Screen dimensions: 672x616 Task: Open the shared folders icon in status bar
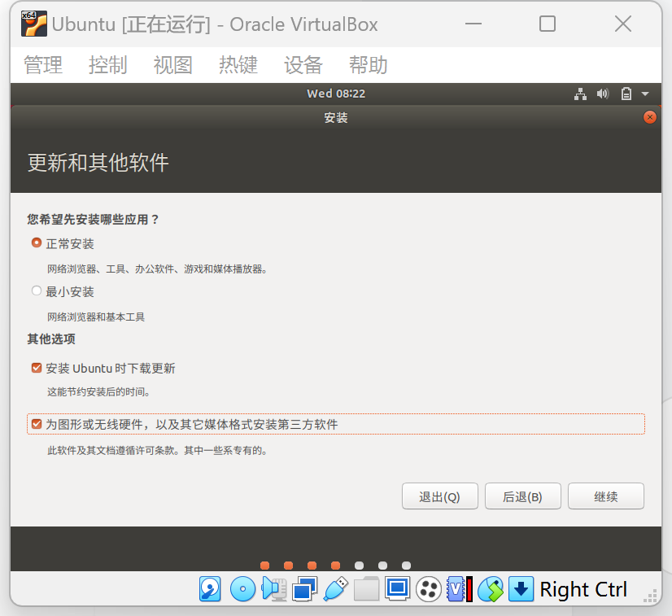coord(365,588)
